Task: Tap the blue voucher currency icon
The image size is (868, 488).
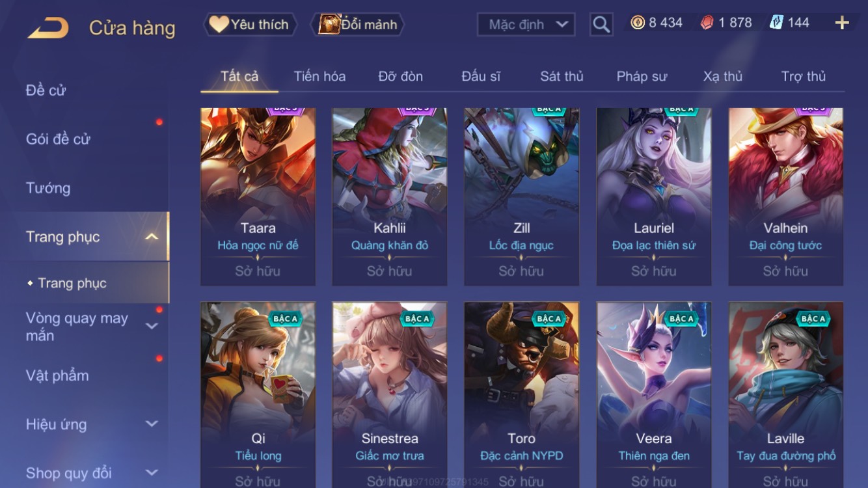Action: coord(776,23)
